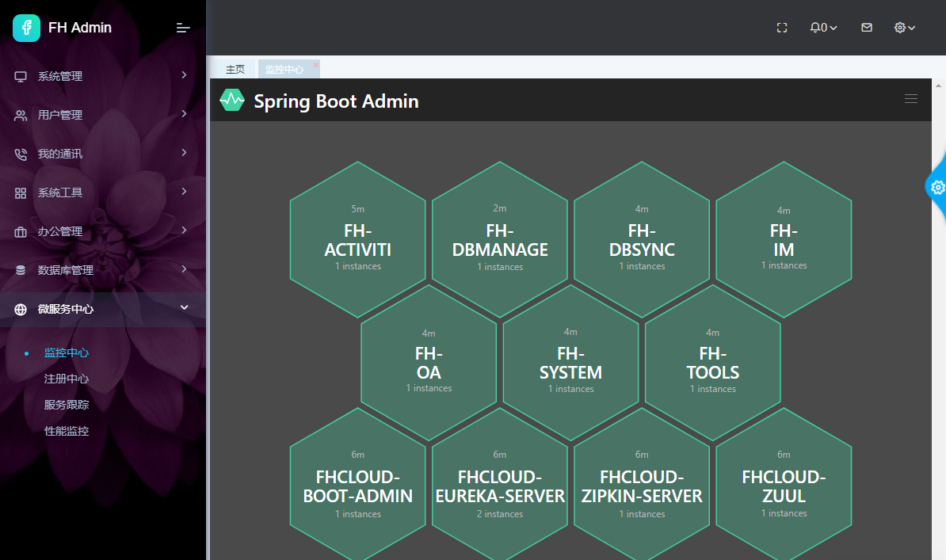Click the users icon beside 用户管理

(x=21, y=116)
